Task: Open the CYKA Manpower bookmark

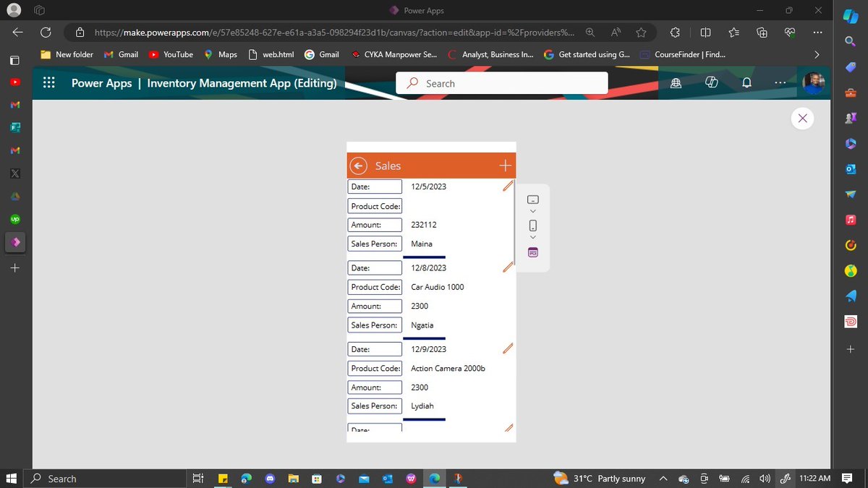Action: 393,54
